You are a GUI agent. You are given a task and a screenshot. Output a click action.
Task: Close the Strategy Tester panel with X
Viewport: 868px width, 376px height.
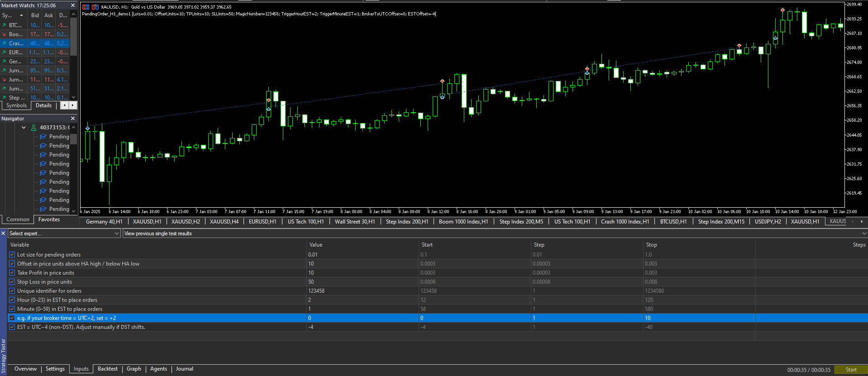3,233
